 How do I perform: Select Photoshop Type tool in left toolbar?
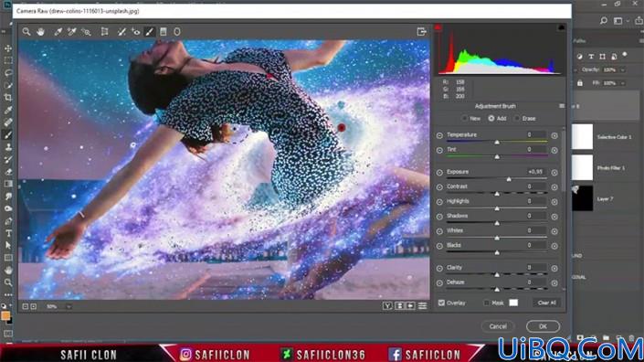(x=8, y=233)
